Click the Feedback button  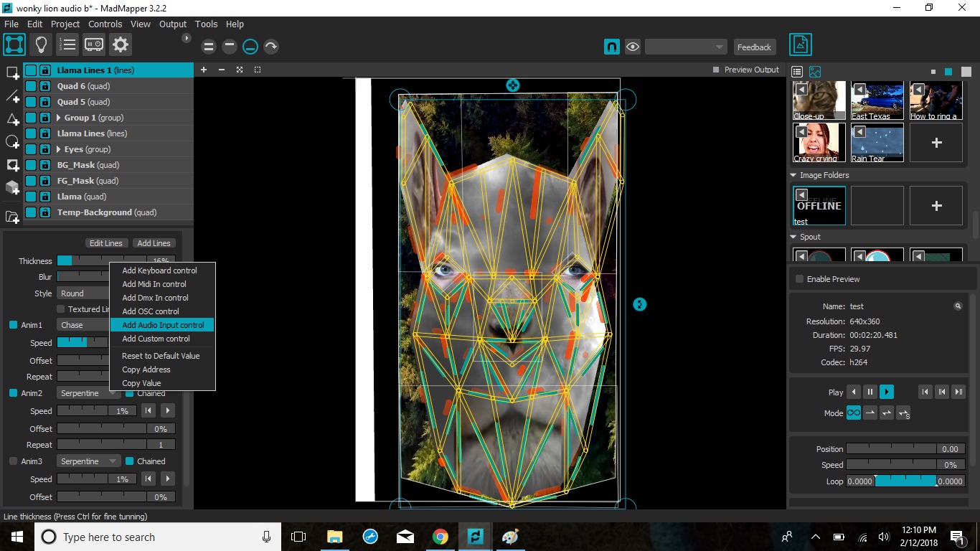point(754,46)
